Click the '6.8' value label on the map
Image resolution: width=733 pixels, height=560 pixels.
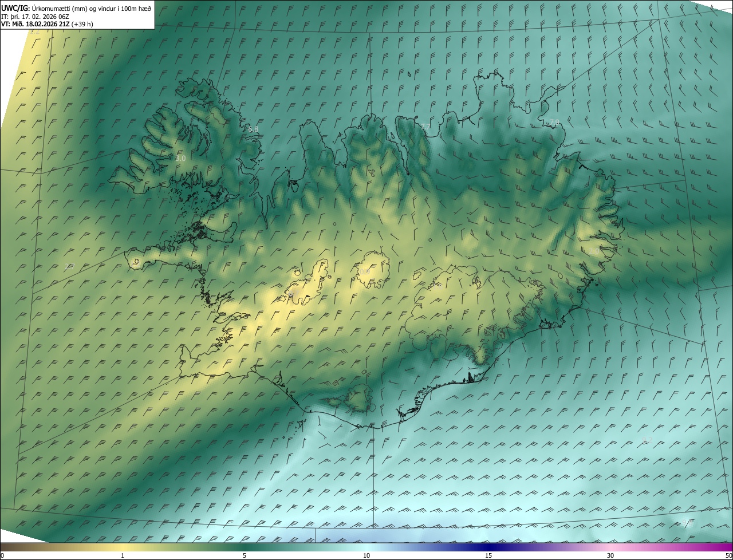click(253, 129)
